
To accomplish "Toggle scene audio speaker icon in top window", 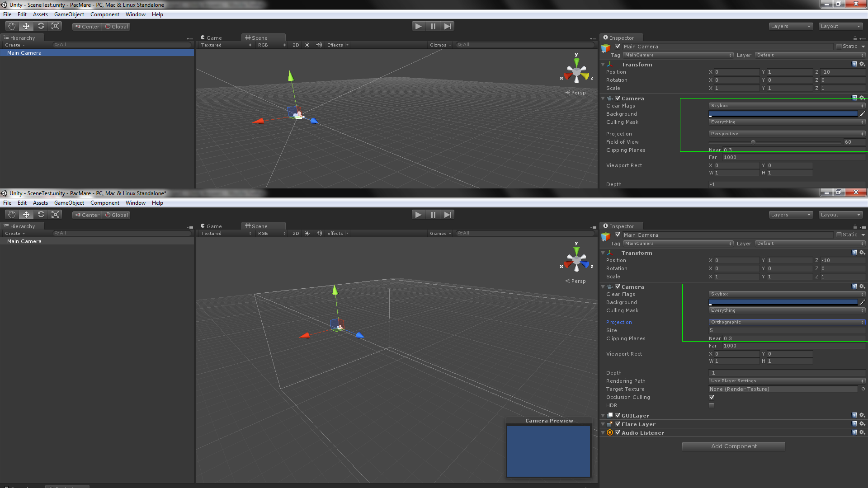I will click(319, 45).
